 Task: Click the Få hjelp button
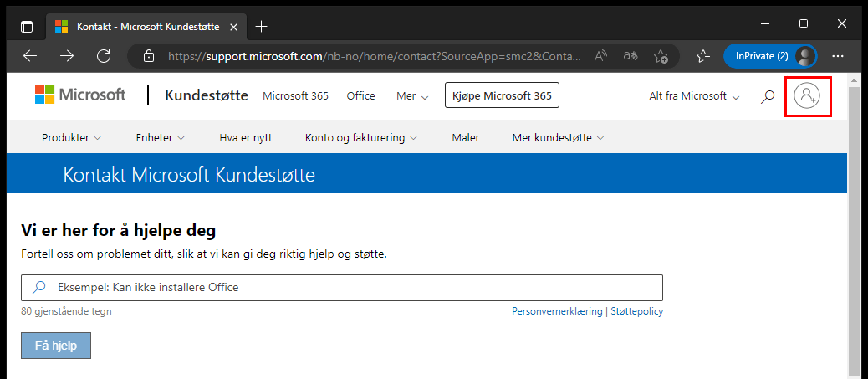click(x=56, y=346)
